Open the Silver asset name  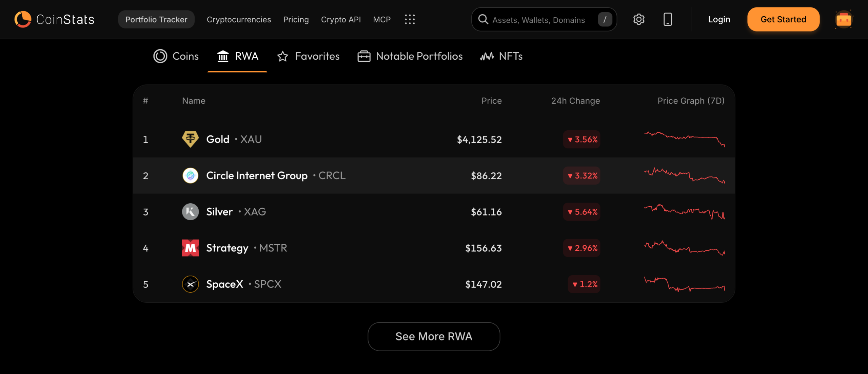tap(219, 212)
